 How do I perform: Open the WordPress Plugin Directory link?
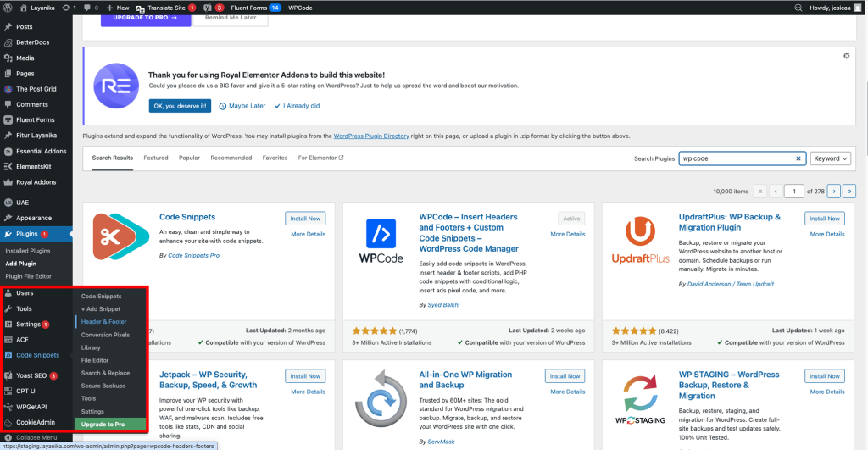pos(371,136)
